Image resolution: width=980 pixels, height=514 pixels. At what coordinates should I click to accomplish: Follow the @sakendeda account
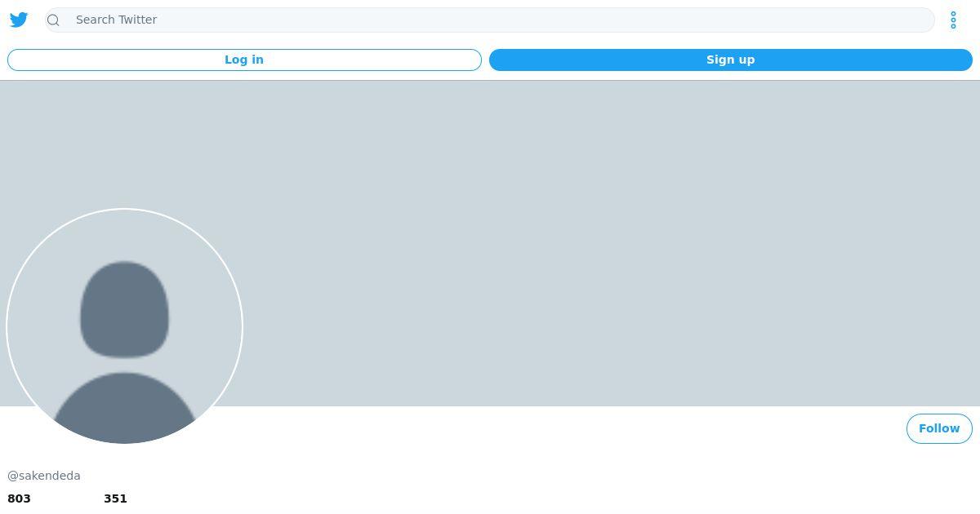939,428
